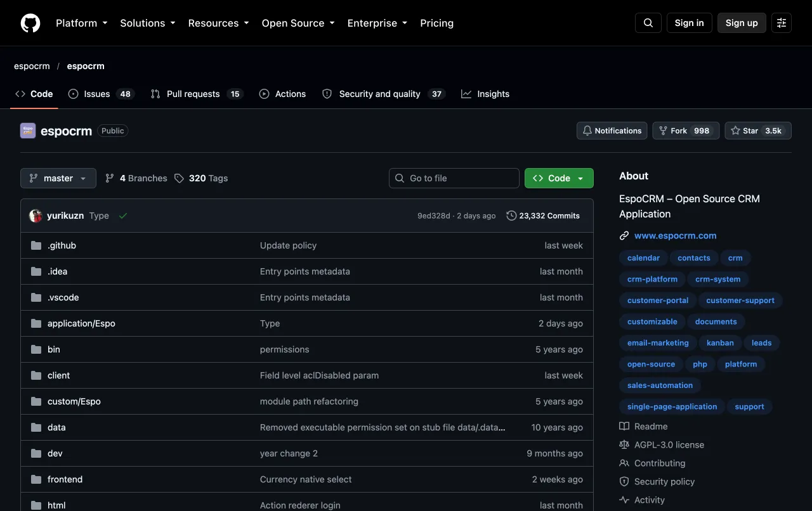Click the commit history clock icon
Image resolution: width=812 pixels, height=511 pixels.
(x=511, y=216)
